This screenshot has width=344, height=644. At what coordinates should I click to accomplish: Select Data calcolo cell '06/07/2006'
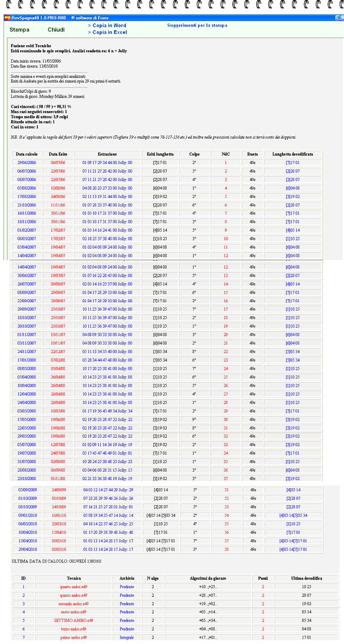27,171
